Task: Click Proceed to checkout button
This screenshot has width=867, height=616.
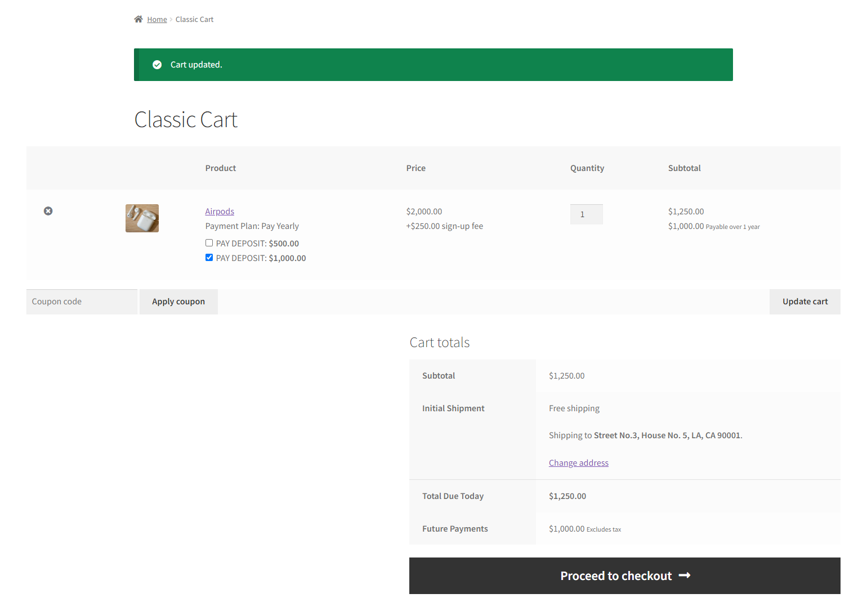Action: tap(625, 576)
